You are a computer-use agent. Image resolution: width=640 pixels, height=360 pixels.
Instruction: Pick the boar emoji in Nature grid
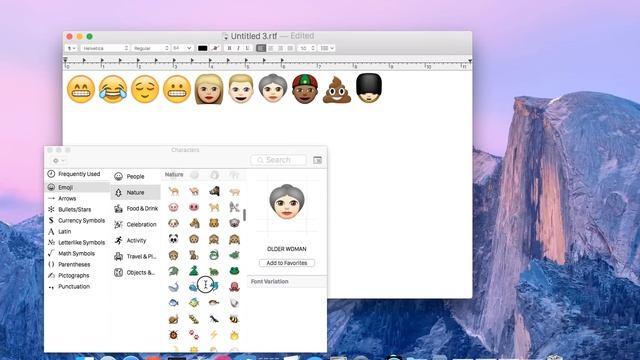tap(214, 191)
